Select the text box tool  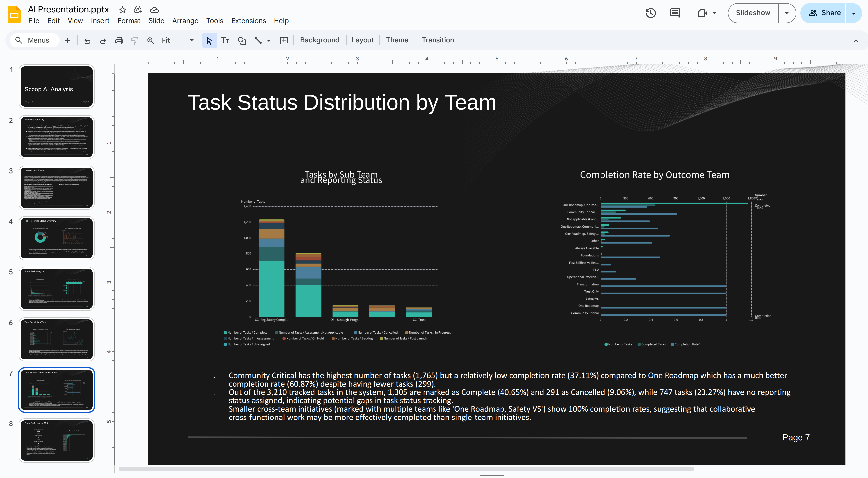(225, 41)
